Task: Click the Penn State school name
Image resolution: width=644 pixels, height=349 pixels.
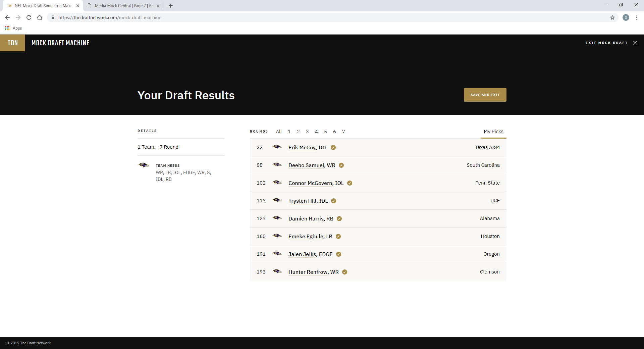Action: [x=487, y=183]
